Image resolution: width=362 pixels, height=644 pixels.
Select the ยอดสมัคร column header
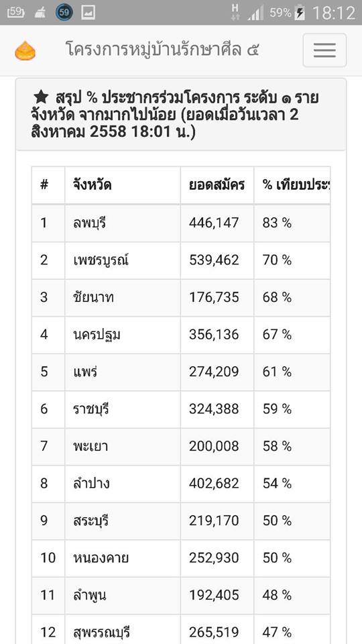[x=217, y=185]
